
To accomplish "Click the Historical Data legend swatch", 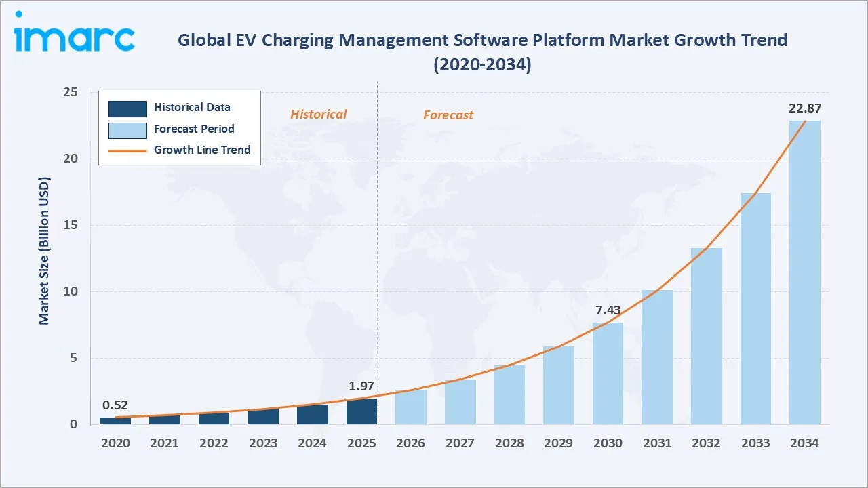I will [127, 108].
